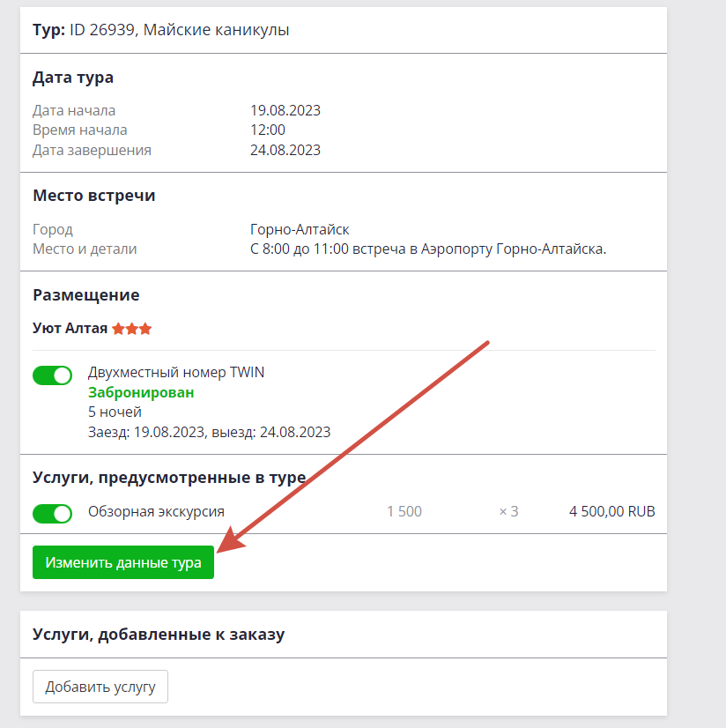Click the Изменить данные тура button
The width and height of the screenshot is (726, 728).
[x=123, y=562]
